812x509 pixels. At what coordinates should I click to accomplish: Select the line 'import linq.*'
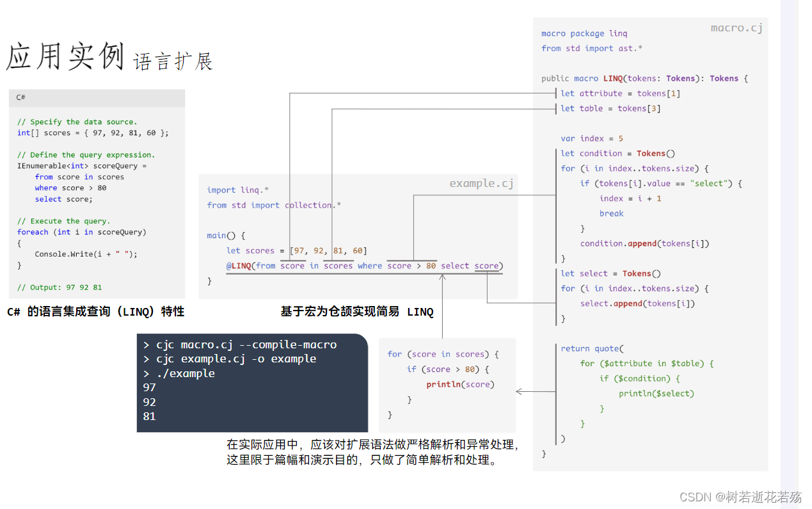pos(238,190)
